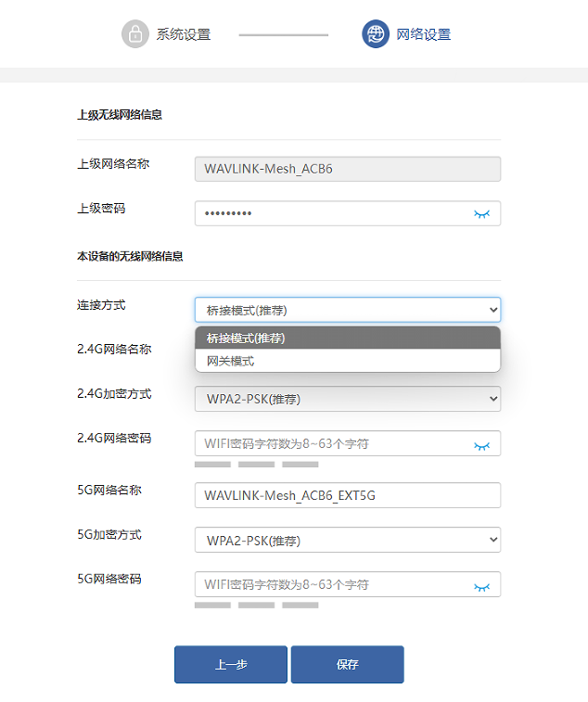Click the lock icon for 系统设置 step
The width and height of the screenshot is (588, 702).
(135, 34)
